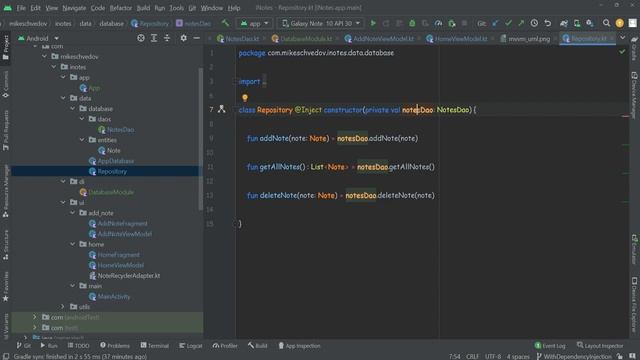Screen dimensions: 640x360
Task: Toggle the Favorites tool window button
Action: click(x=6, y=287)
